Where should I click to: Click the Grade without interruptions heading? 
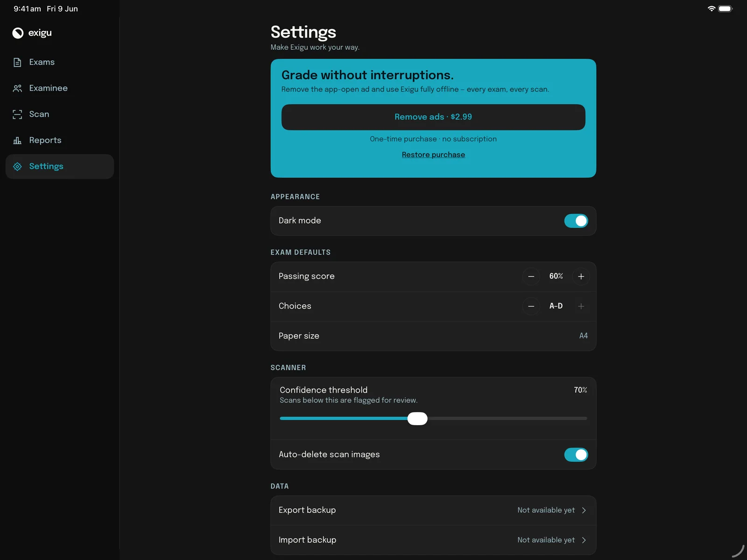point(367,75)
